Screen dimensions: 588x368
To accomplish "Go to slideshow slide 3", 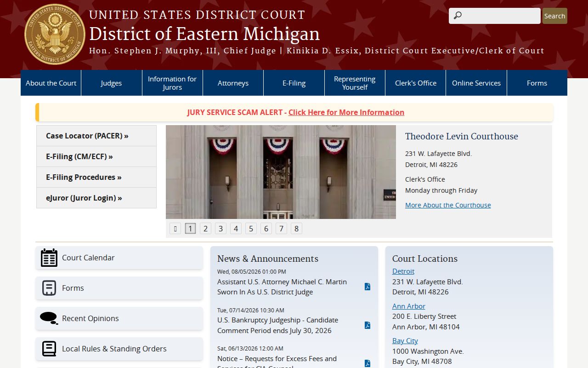I will pyautogui.click(x=221, y=229).
